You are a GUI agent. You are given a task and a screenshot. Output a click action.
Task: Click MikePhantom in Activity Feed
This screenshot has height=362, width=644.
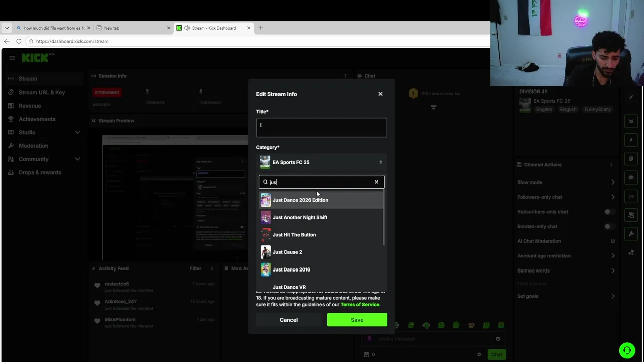pos(120,320)
